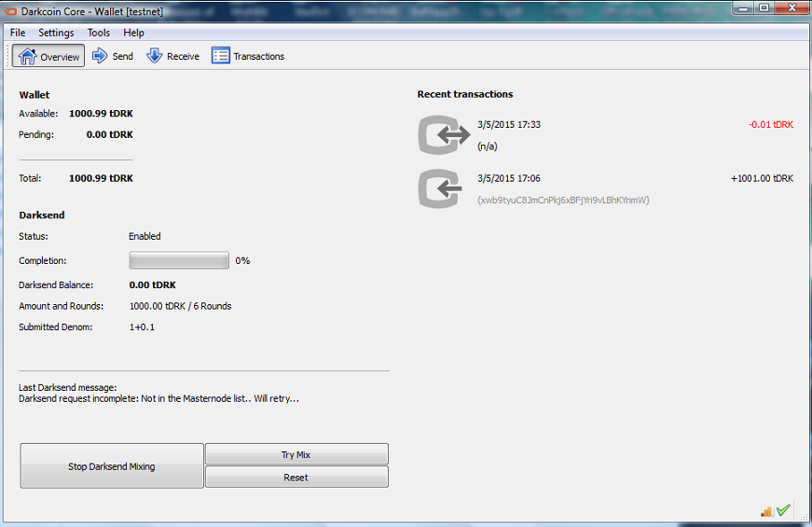Click '1000.00 tDRK / 6 Rounds' value
This screenshot has width=812, height=527.
(x=180, y=306)
